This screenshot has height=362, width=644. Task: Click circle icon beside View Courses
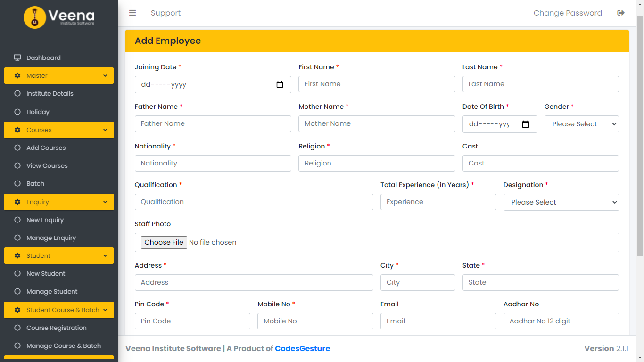pos(17,165)
